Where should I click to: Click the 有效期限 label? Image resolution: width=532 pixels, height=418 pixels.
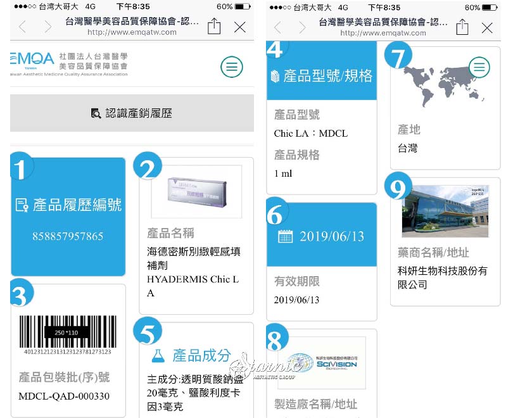coord(297,281)
